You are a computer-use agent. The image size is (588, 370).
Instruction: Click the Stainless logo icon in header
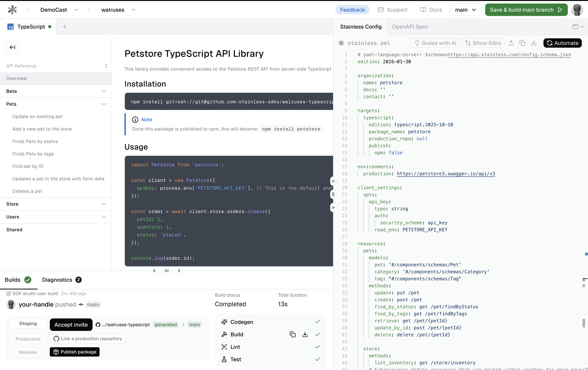(x=12, y=10)
